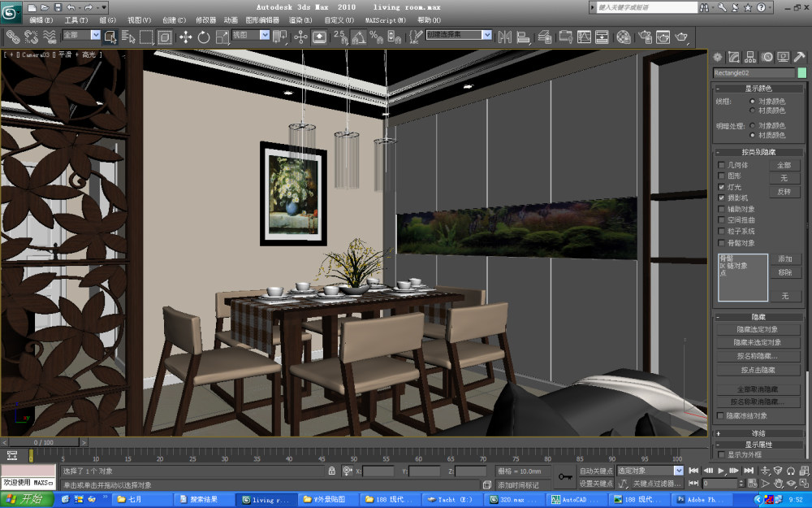Collapse the 隐藏 rollout header

click(x=758, y=317)
